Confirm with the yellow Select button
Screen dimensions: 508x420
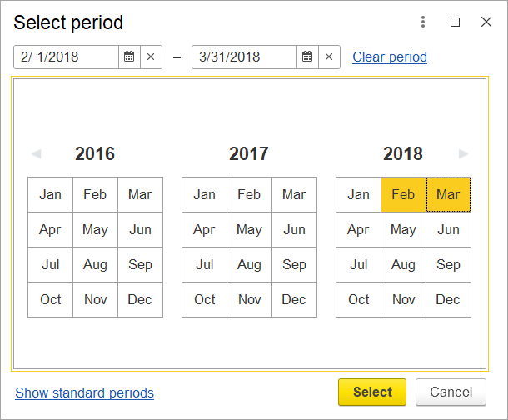coord(372,392)
